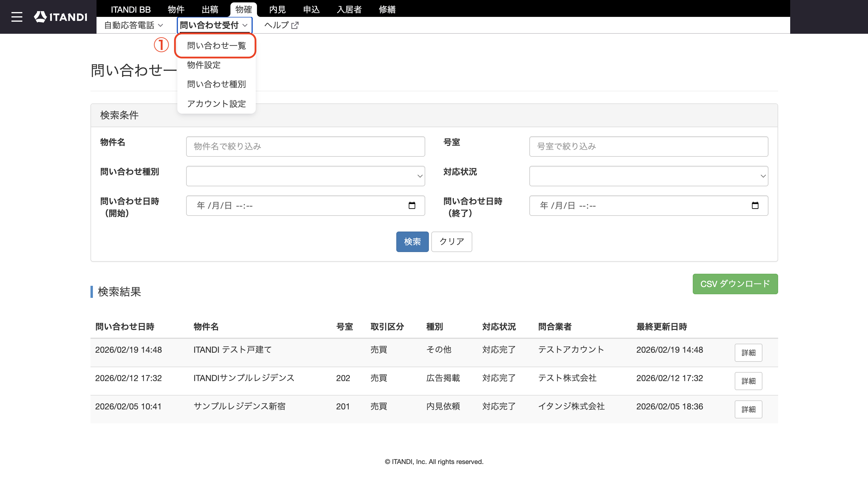Open calendar picker for end date
This screenshot has width=868, height=489.
coord(755,205)
